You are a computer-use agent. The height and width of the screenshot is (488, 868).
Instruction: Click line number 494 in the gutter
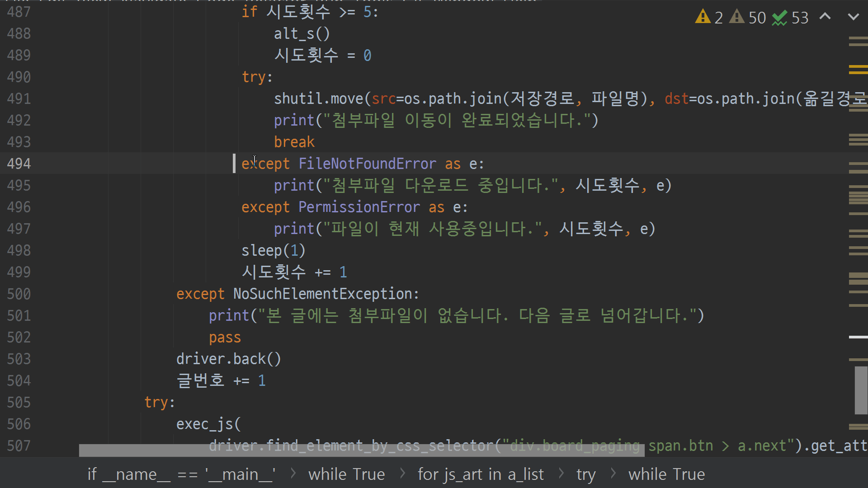pos(19,164)
